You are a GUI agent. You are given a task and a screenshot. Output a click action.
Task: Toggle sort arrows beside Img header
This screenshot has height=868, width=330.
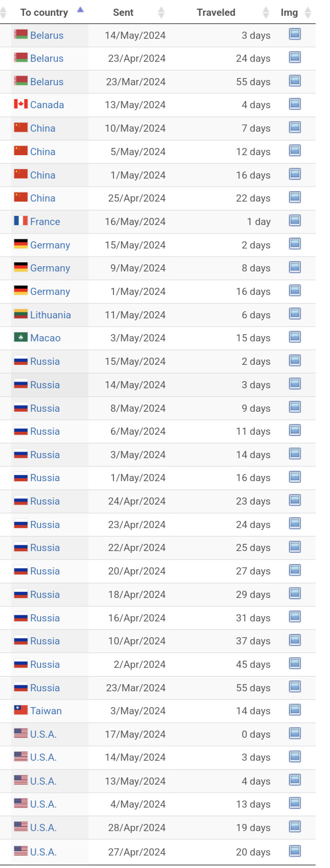308,12
